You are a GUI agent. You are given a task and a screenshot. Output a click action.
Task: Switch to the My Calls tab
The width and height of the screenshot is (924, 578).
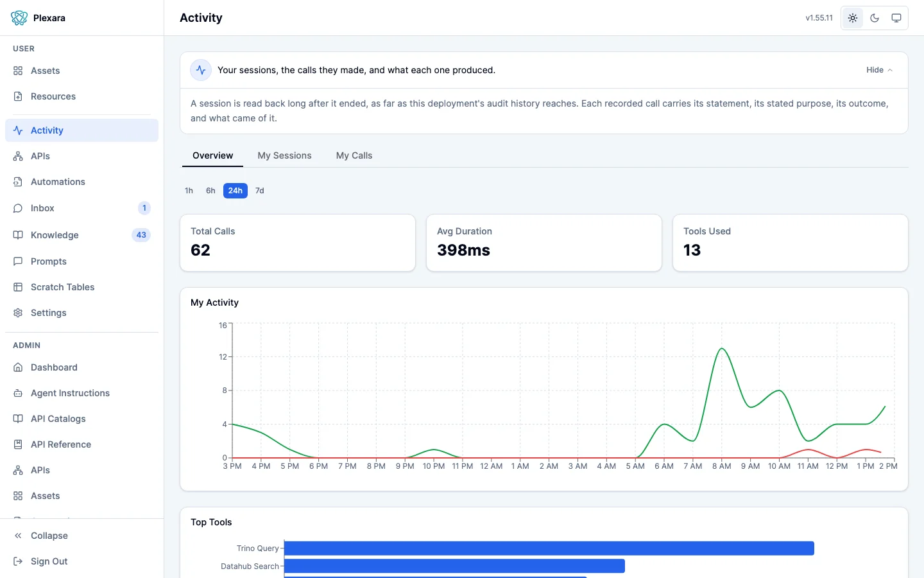coord(354,155)
